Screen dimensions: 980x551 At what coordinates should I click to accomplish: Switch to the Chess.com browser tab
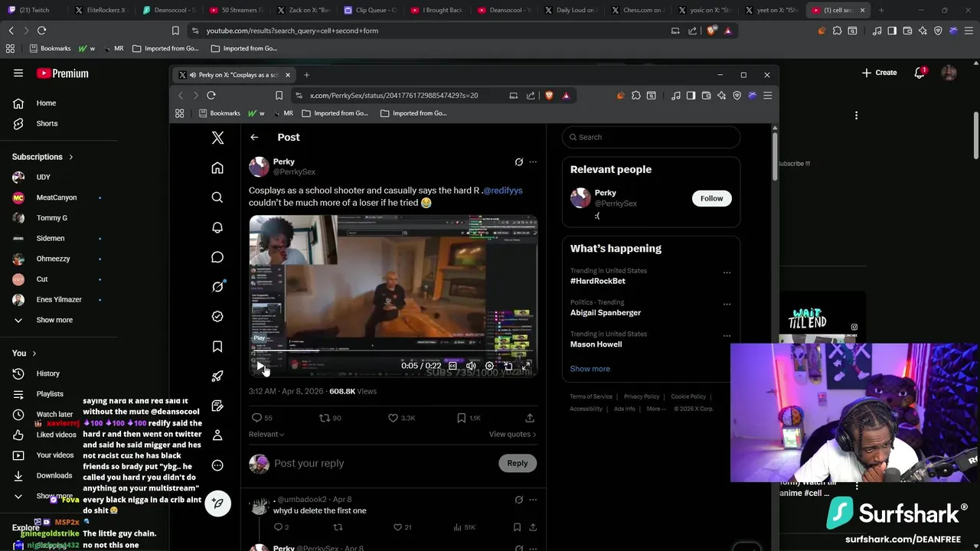639,10
